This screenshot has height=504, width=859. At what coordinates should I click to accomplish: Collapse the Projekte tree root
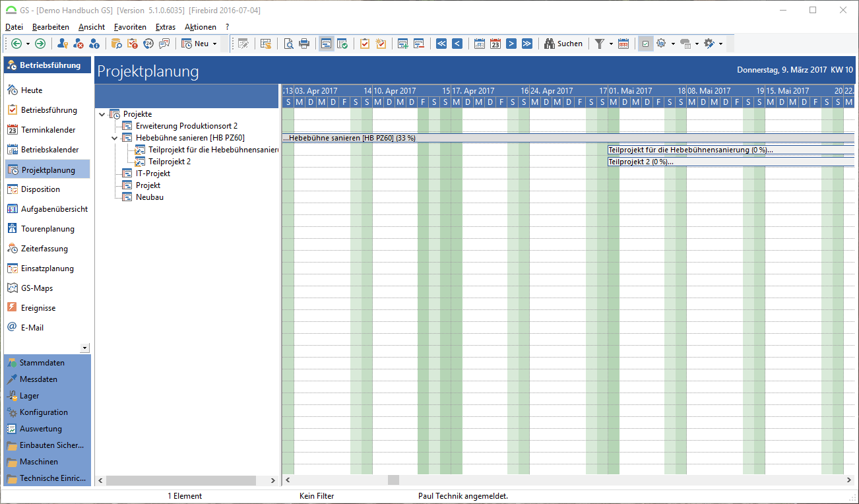pyautogui.click(x=102, y=114)
